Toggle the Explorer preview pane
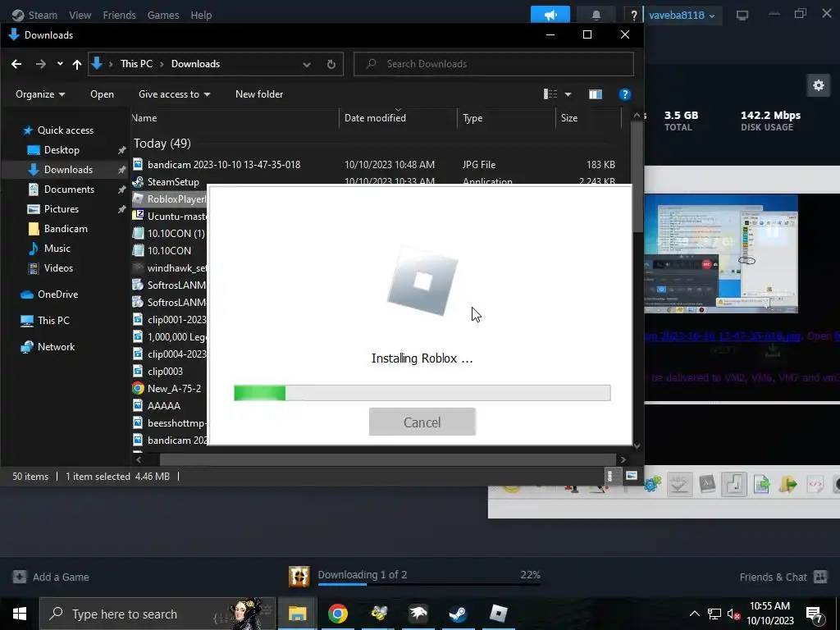Viewport: 840px width, 630px height. pyautogui.click(x=596, y=95)
